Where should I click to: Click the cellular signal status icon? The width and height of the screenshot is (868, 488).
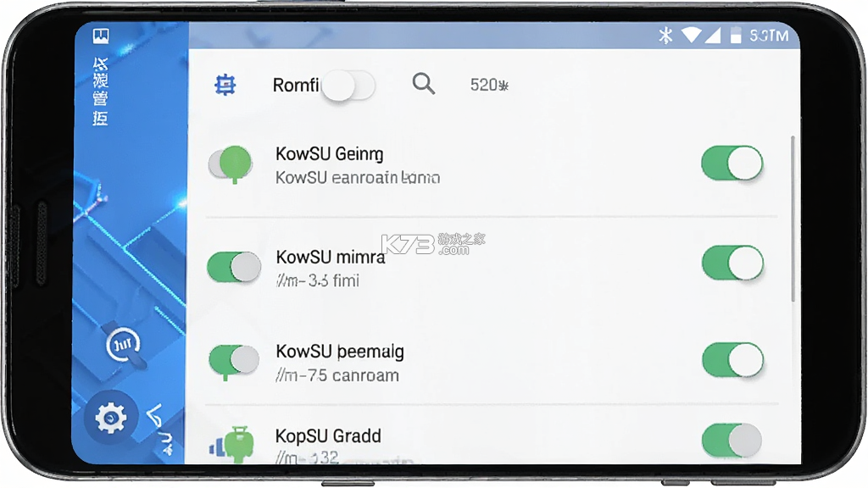(712, 35)
